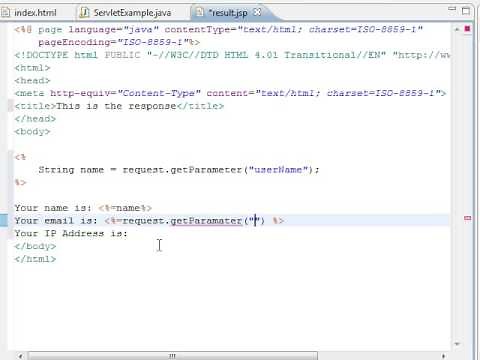This screenshot has width=480, height=360.
Task: Switch to the index.html tab
Action: [35, 13]
